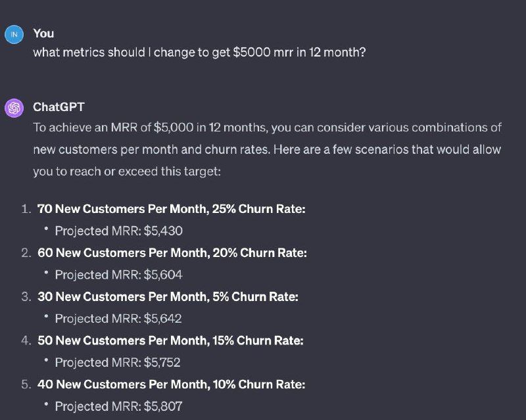Click the ChatGPT intro paragraph text

267,149
